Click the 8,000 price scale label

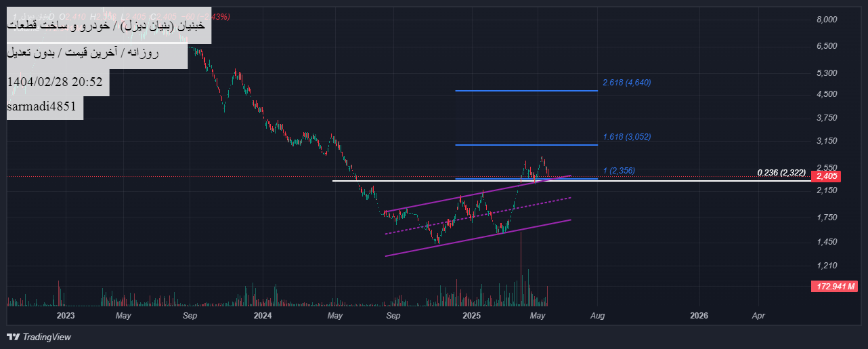(827, 20)
